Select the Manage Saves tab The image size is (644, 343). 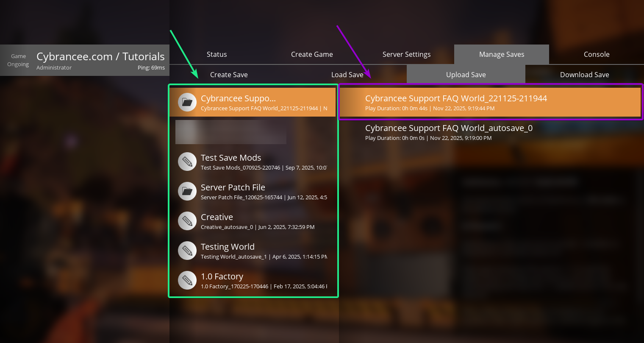(x=502, y=54)
